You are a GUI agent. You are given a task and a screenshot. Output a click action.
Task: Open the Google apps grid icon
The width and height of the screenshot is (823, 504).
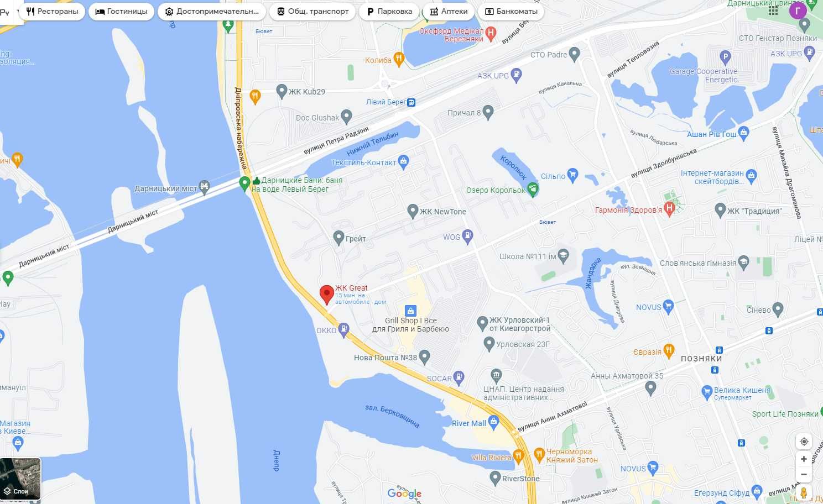(773, 11)
